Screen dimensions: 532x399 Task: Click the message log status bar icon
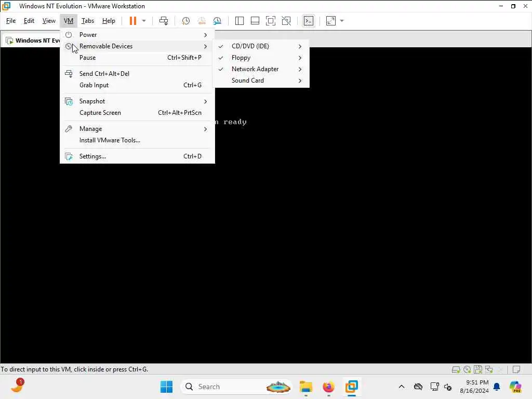(x=517, y=369)
